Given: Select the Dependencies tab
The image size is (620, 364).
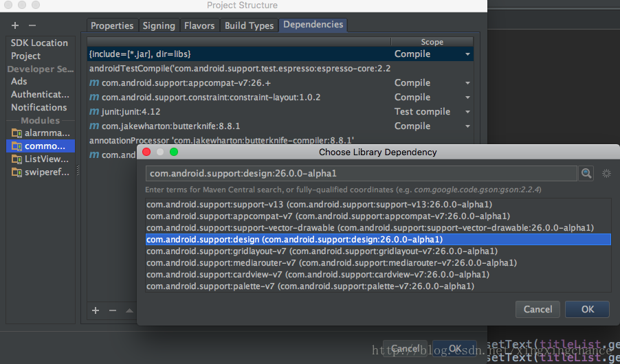Looking at the screenshot, I should 313,25.
